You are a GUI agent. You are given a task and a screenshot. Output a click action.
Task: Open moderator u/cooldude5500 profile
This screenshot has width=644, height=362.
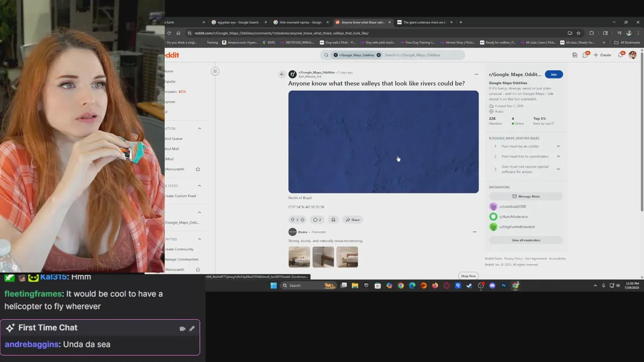point(512,207)
